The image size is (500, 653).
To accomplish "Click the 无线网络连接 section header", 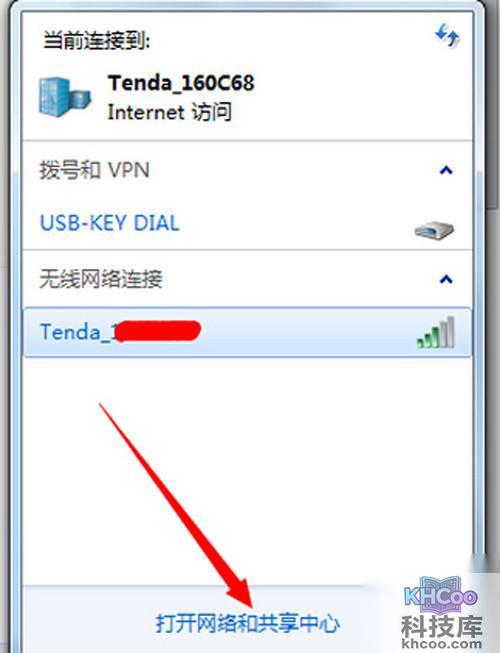I will coord(101,279).
